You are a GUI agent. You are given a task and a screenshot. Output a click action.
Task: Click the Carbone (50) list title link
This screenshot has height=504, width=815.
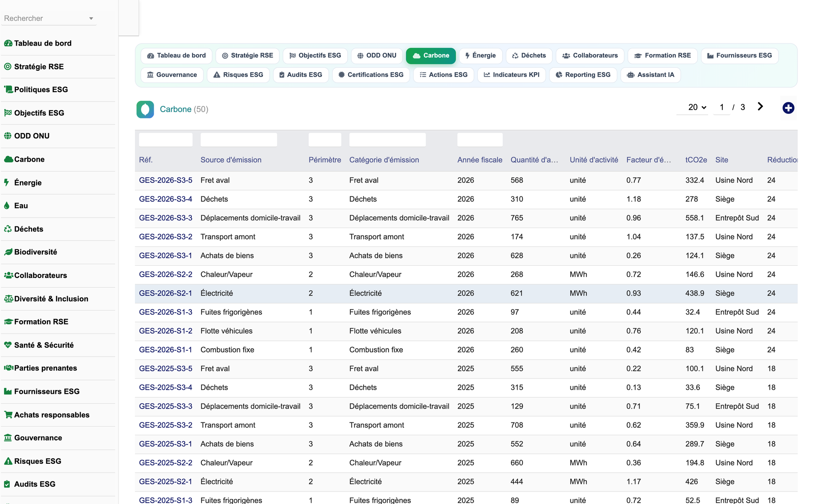click(x=184, y=109)
